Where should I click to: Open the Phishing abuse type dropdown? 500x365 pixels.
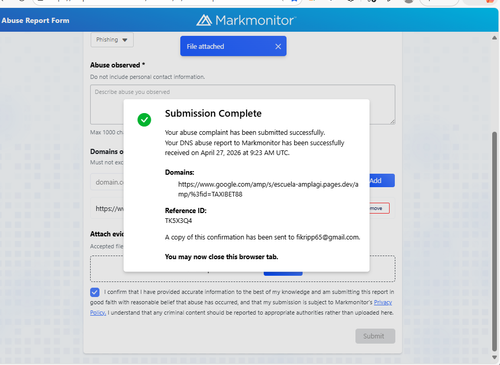112,40
